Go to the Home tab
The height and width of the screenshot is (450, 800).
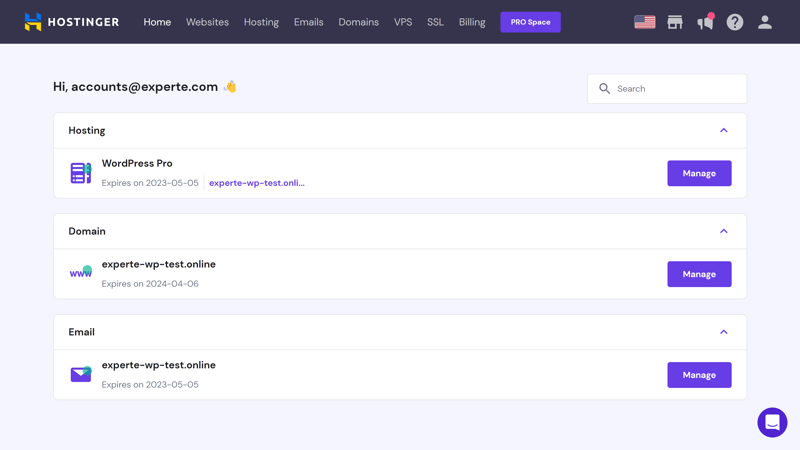point(157,22)
